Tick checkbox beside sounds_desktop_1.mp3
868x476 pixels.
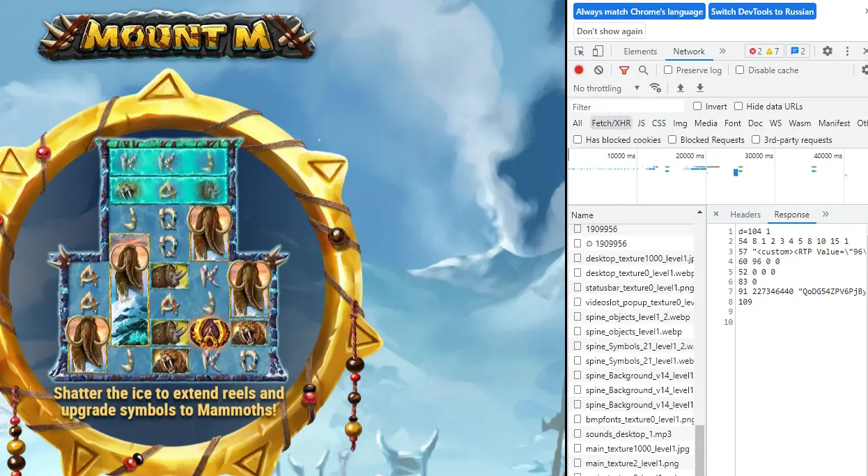[x=578, y=434]
